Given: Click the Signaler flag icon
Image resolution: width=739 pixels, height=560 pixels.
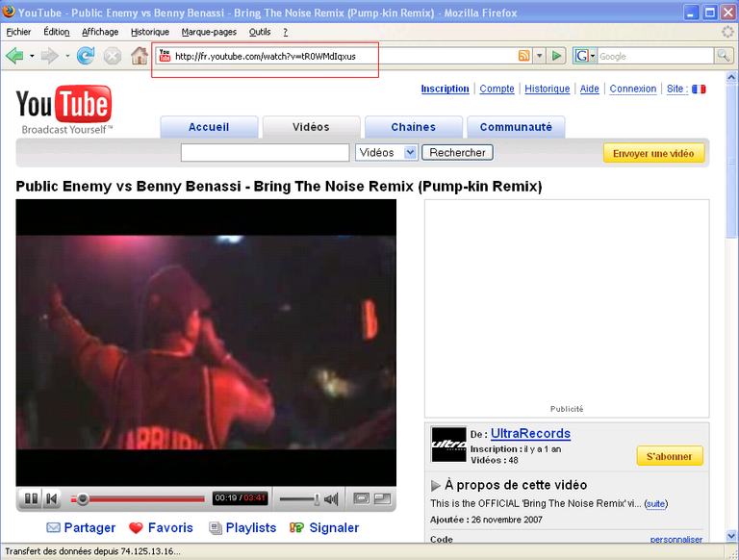Looking at the screenshot, I should pyautogui.click(x=296, y=527).
